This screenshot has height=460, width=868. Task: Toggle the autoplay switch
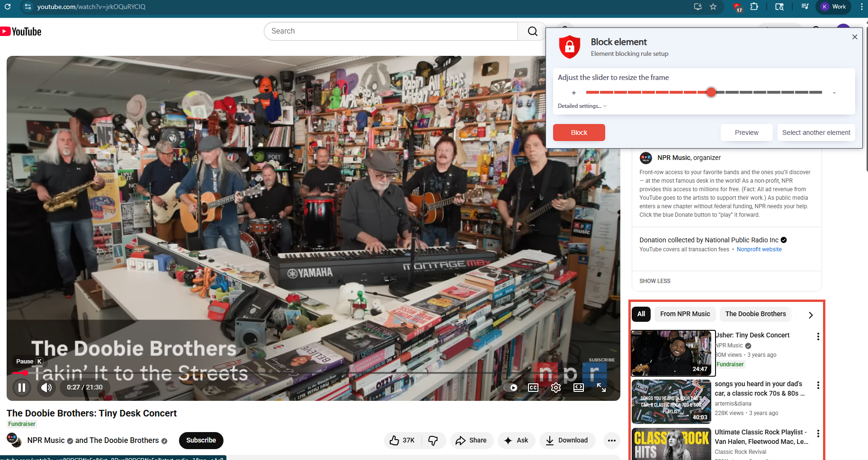[512, 388]
